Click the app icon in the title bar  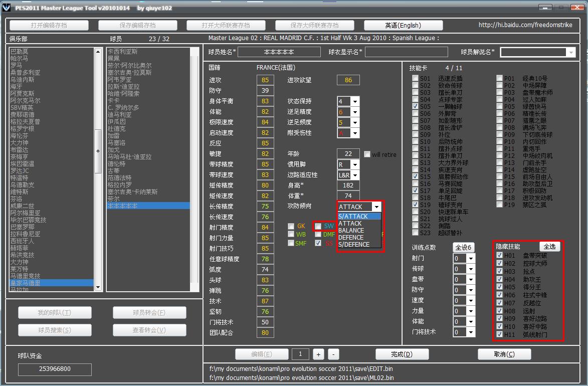6,9
